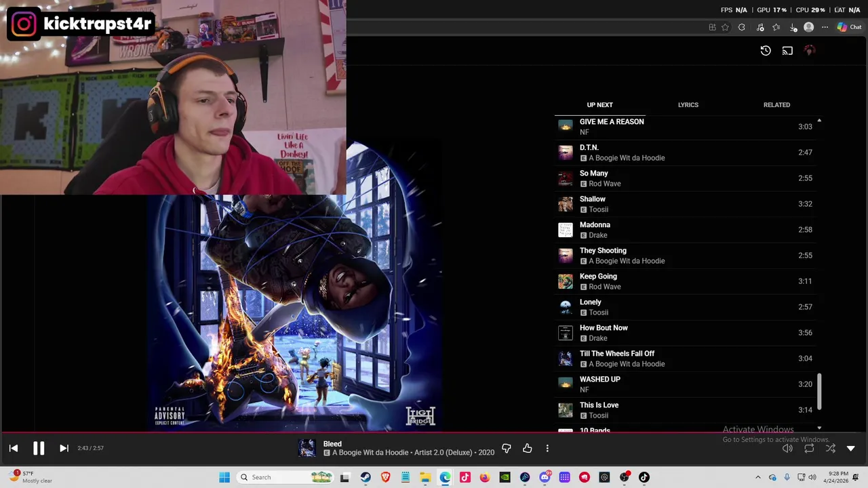The width and height of the screenshot is (868, 488).
Task: Open the browser profile avatar
Action: coord(808,27)
